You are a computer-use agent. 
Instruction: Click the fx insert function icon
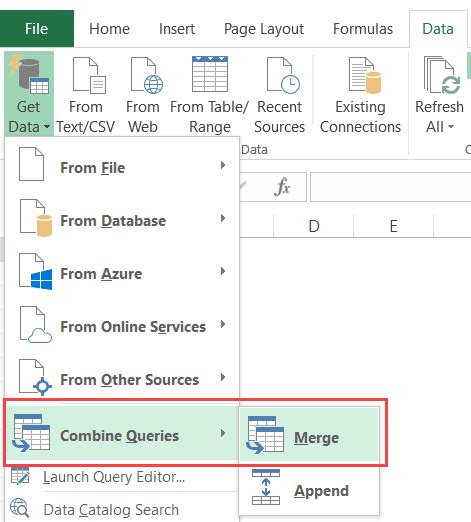click(x=282, y=187)
